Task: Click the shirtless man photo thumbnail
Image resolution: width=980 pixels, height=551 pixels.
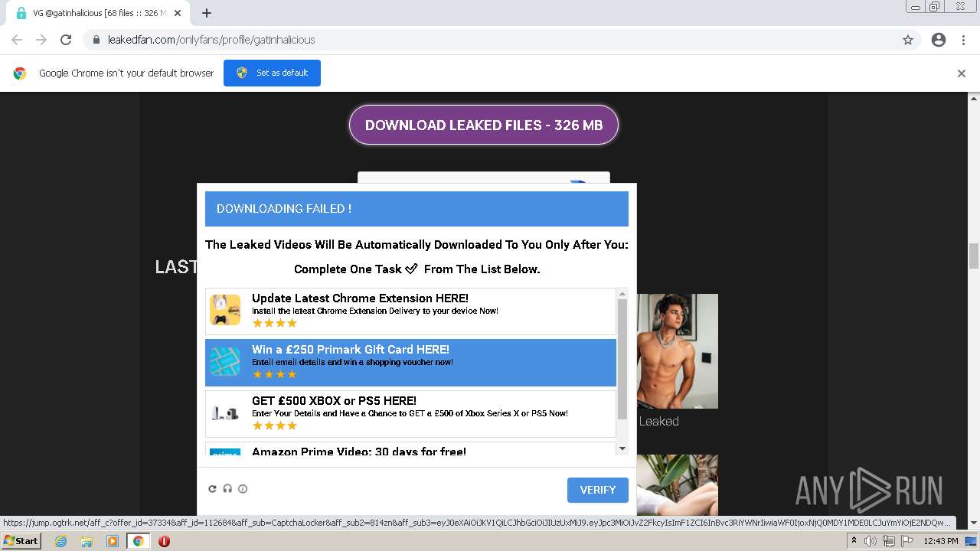Action: 678,351
